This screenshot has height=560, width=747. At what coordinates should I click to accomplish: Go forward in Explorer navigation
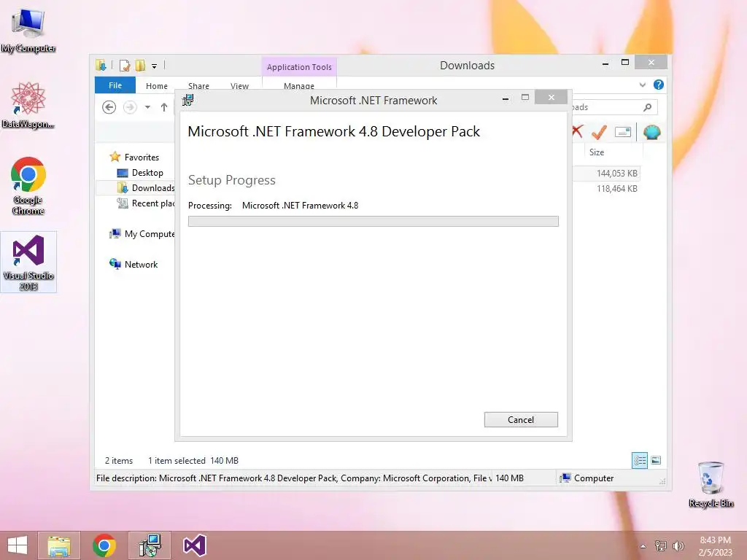click(x=130, y=107)
